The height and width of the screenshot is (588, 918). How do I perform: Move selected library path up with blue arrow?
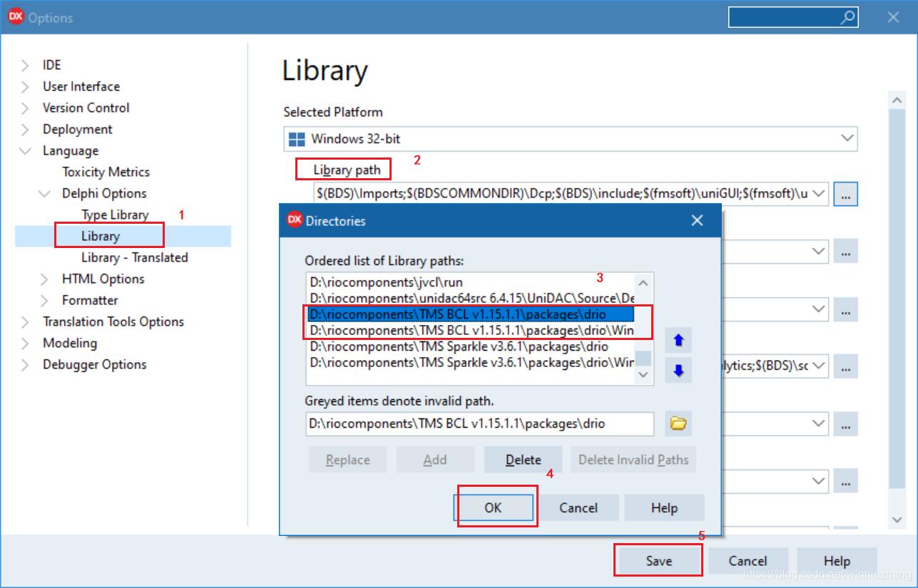coord(678,341)
